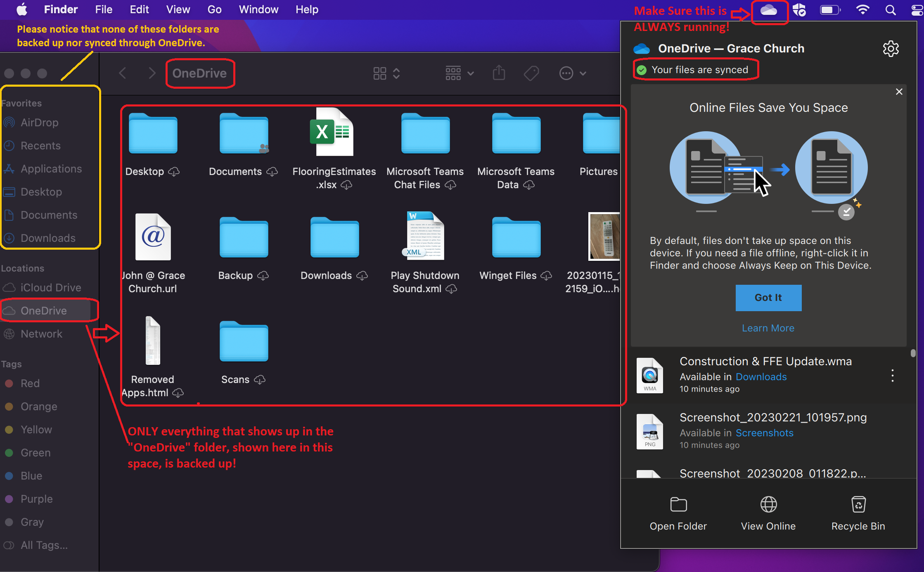
Task: Select Microsoft Teams Chat Files folder
Action: pyautogui.click(x=425, y=133)
